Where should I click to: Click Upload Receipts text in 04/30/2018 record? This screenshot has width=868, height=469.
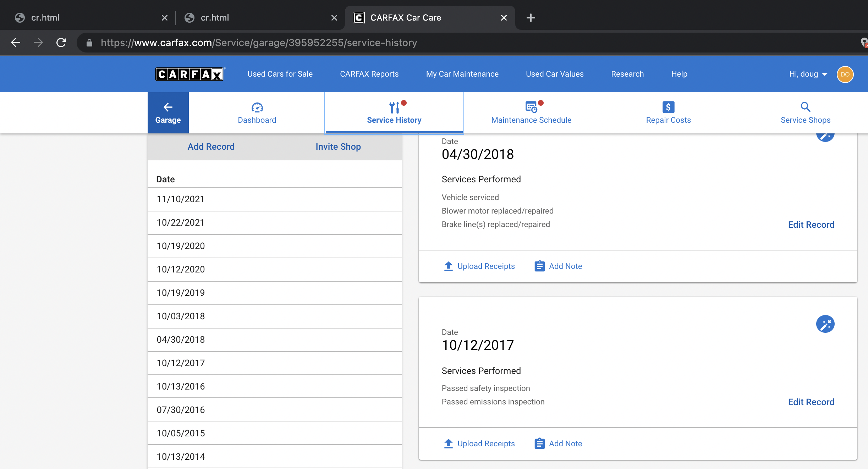pos(486,266)
